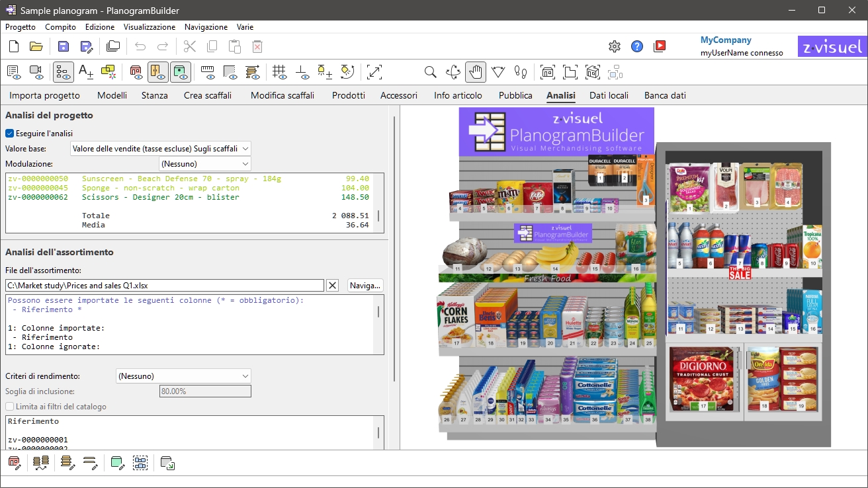This screenshot has width=868, height=488.
Task: Click the dashed blue selection group icon at the bottom
Action: click(140, 463)
